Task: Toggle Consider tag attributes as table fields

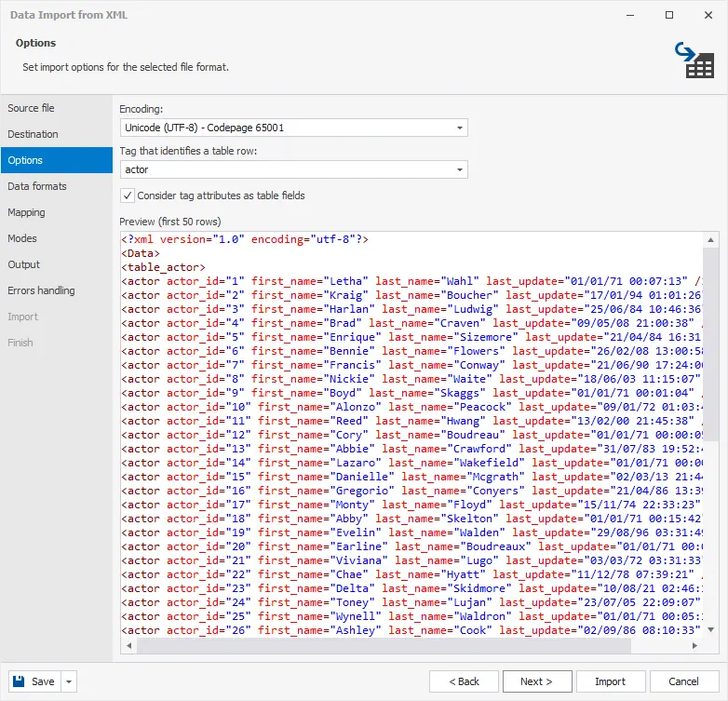Action: [128, 195]
